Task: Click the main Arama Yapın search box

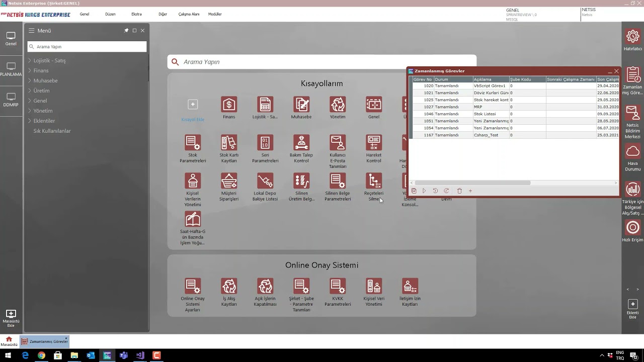Action: tap(322, 62)
